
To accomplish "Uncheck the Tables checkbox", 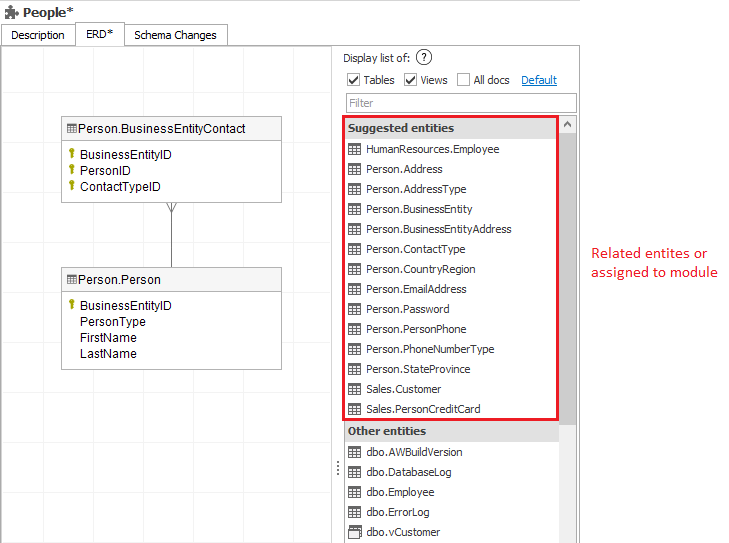I will point(353,80).
